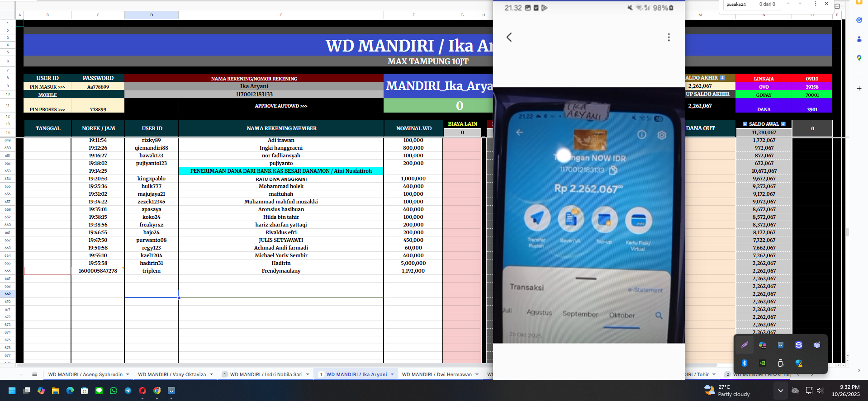Select cyan PENERIMAAN DANA DARI BANK cell
868x401 pixels.
281,171
